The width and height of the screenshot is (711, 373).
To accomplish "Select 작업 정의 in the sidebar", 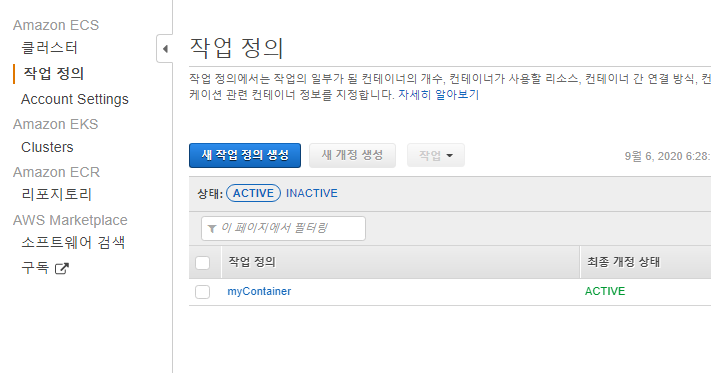I will pos(54,73).
